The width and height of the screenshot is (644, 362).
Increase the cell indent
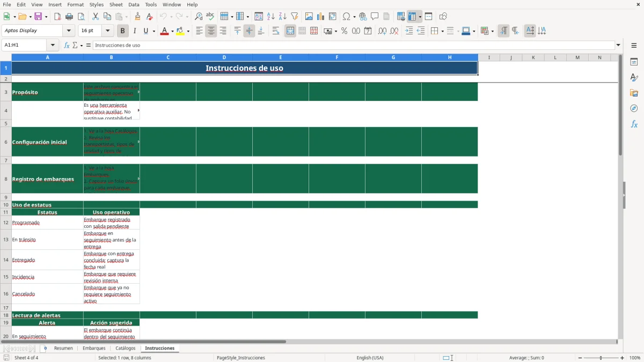click(x=409, y=31)
